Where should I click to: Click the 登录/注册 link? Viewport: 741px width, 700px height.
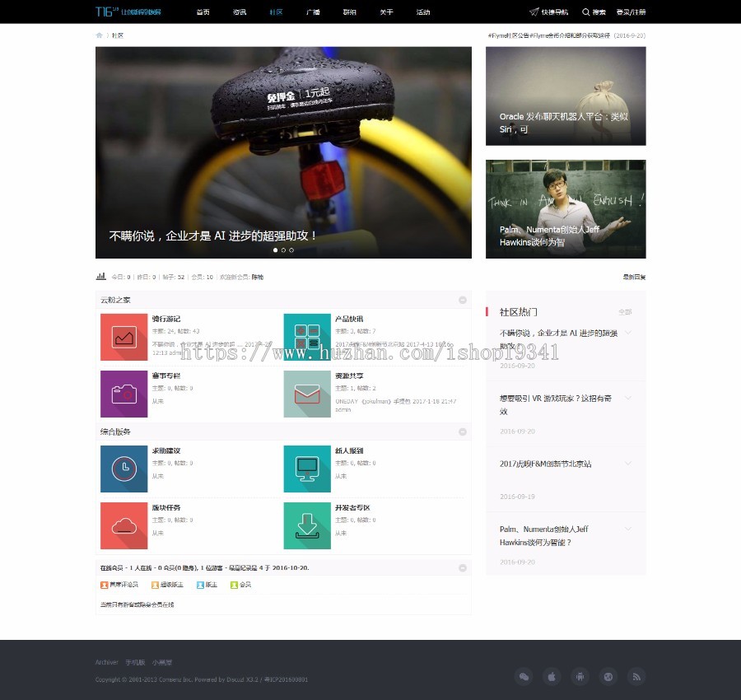(631, 12)
